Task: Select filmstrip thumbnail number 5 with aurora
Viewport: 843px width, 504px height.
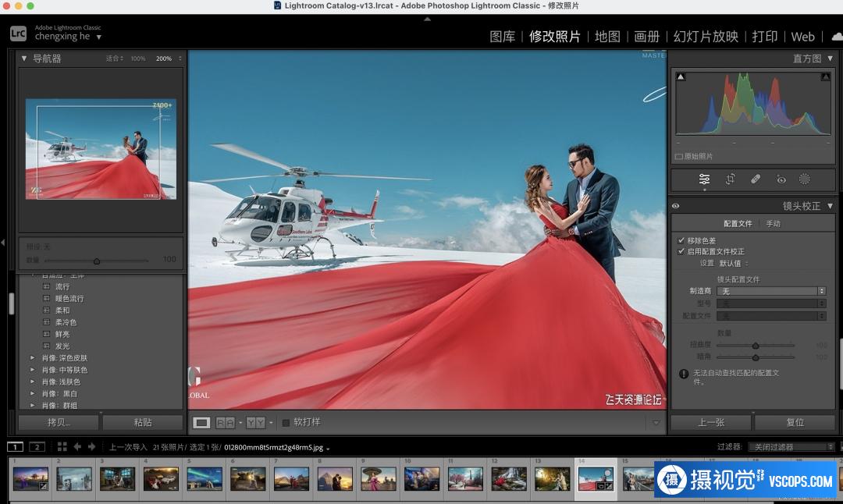Action: [x=205, y=479]
